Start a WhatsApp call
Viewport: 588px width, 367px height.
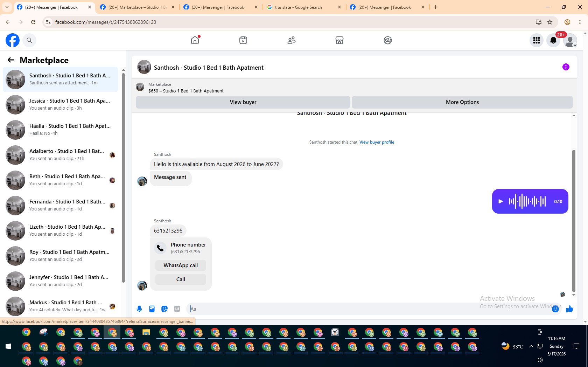click(x=181, y=265)
